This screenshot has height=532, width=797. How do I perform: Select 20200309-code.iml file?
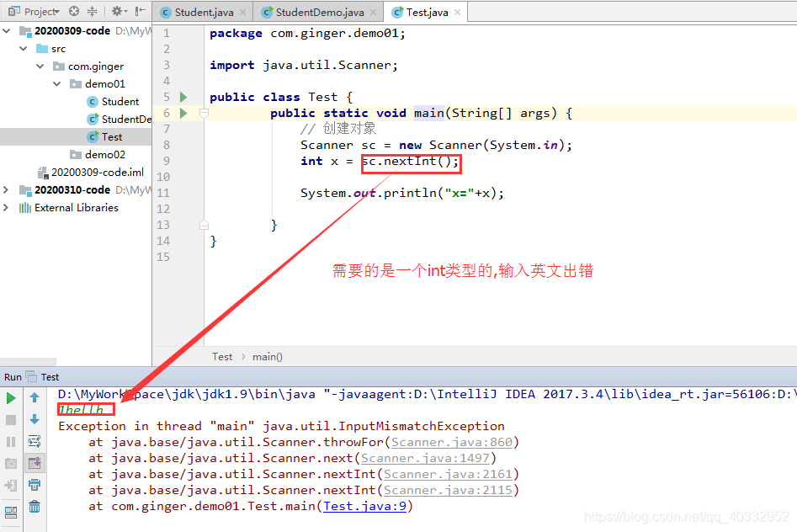pos(91,173)
